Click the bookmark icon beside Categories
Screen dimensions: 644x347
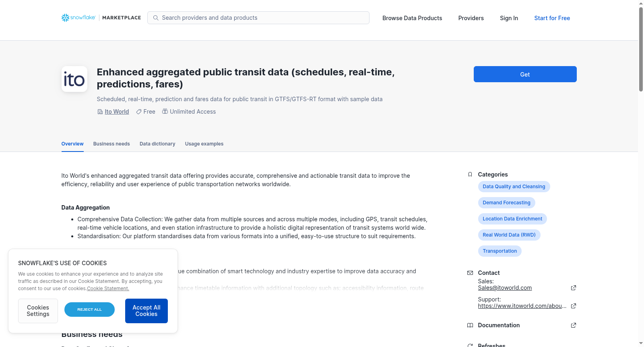470,175
